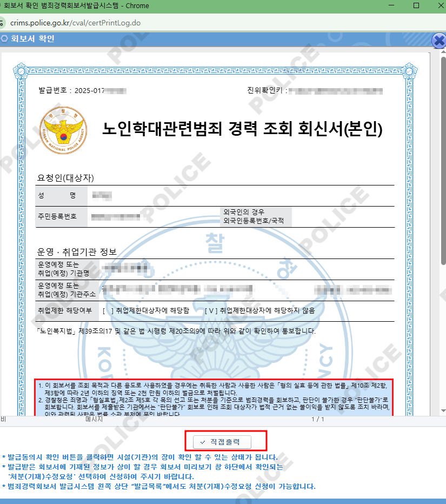Minimize the Chrome window
Screen dimensions: 446x504
point(391,5)
